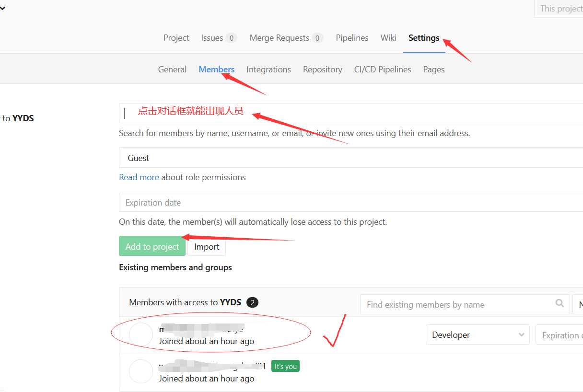Click the Import button
The height and width of the screenshot is (392, 583).
(207, 246)
